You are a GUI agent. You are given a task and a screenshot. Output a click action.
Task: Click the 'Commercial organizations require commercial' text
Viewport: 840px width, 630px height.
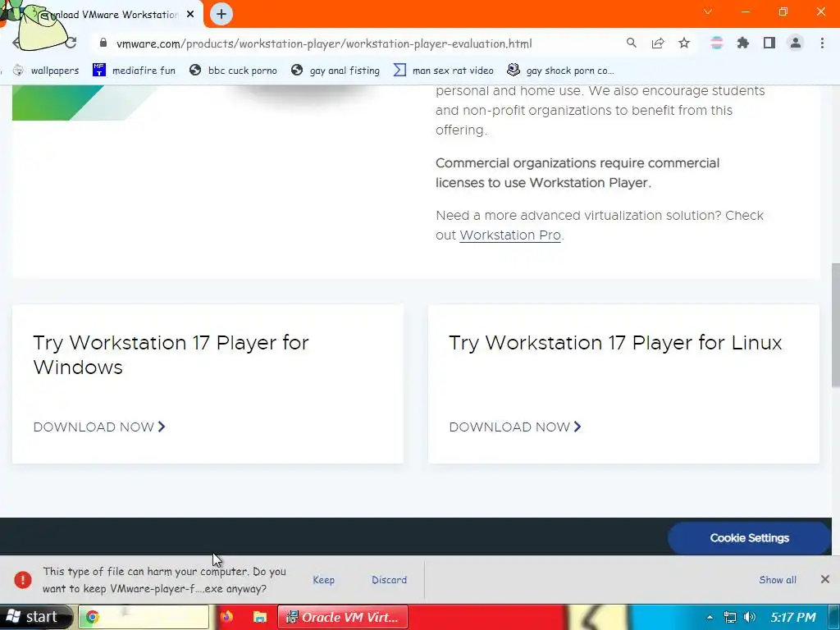point(577,163)
